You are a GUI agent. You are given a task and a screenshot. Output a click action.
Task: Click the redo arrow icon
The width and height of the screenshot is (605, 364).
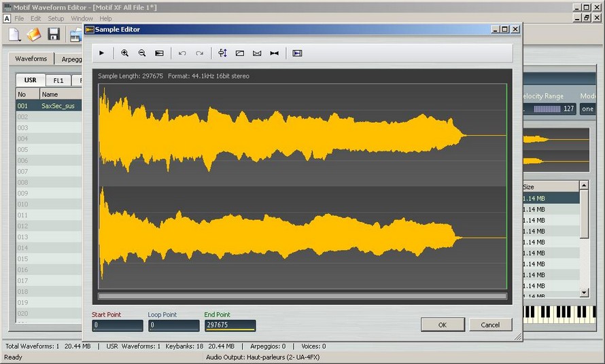[x=199, y=53]
